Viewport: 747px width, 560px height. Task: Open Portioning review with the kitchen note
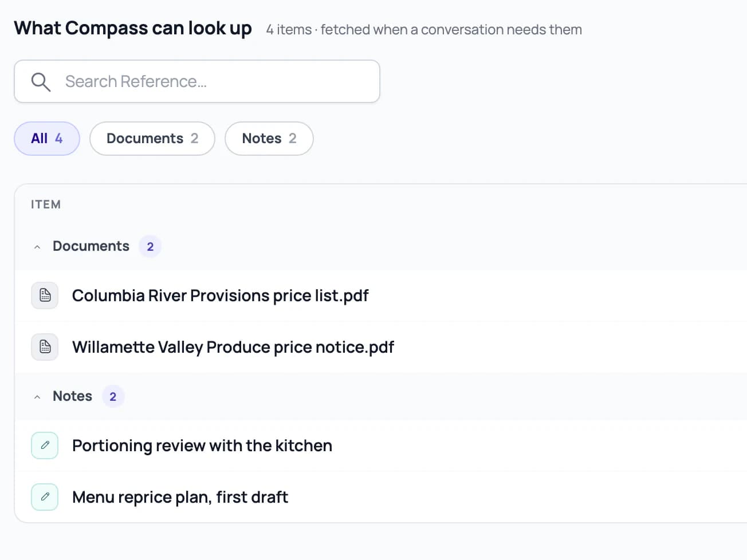point(202,445)
